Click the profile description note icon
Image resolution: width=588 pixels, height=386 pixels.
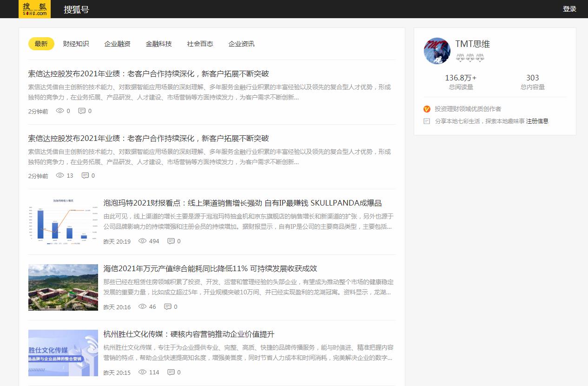[427, 121]
